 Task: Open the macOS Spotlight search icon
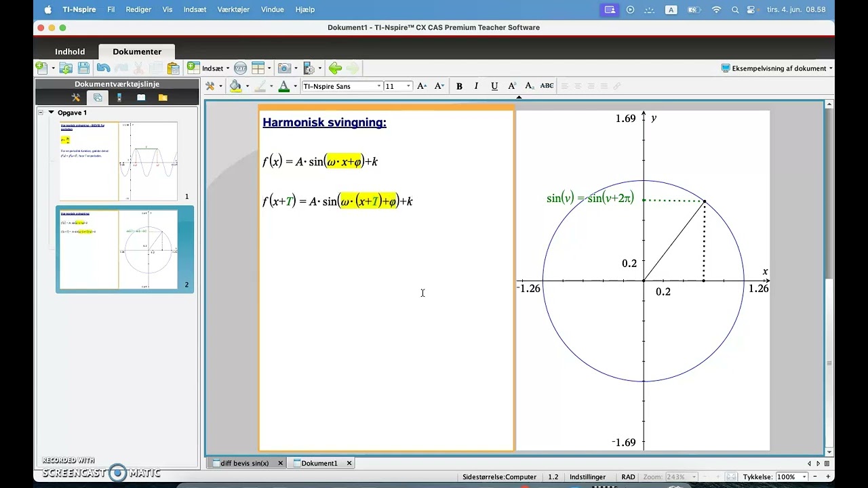click(x=735, y=9)
